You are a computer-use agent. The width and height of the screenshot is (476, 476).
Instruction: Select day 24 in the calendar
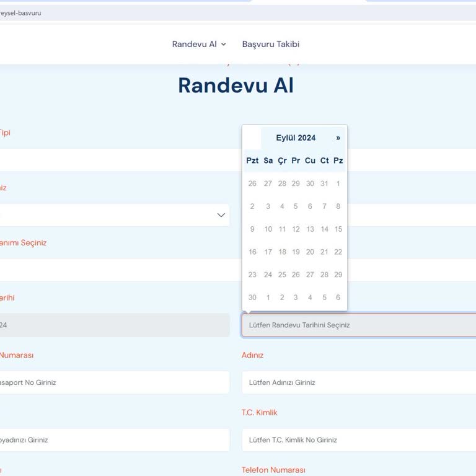click(x=268, y=275)
